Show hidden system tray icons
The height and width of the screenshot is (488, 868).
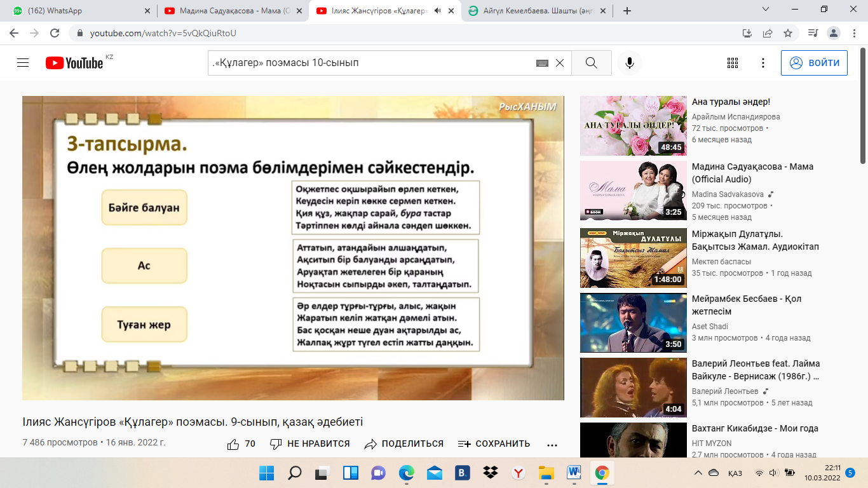698,473
